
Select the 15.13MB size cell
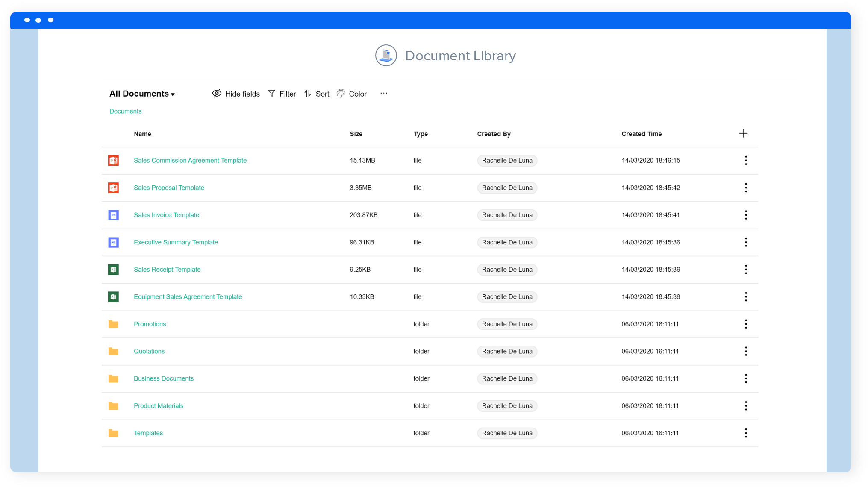coord(362,161)
